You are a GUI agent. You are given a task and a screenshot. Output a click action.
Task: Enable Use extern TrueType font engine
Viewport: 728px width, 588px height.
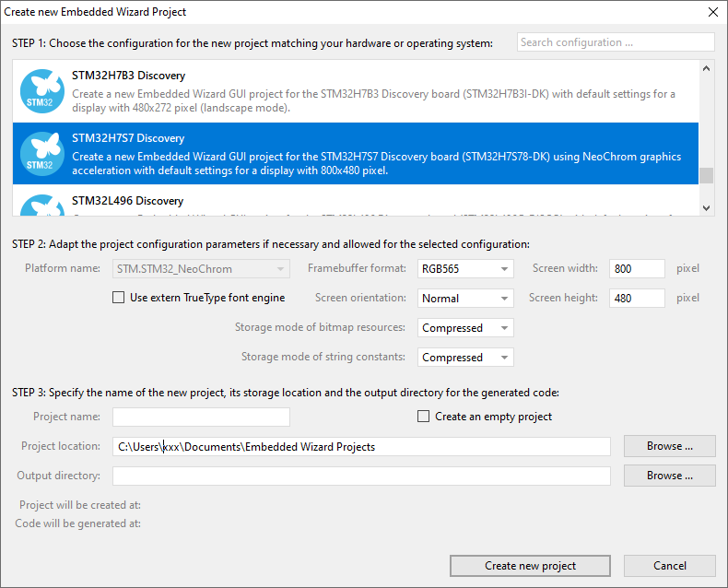[118, 298]
